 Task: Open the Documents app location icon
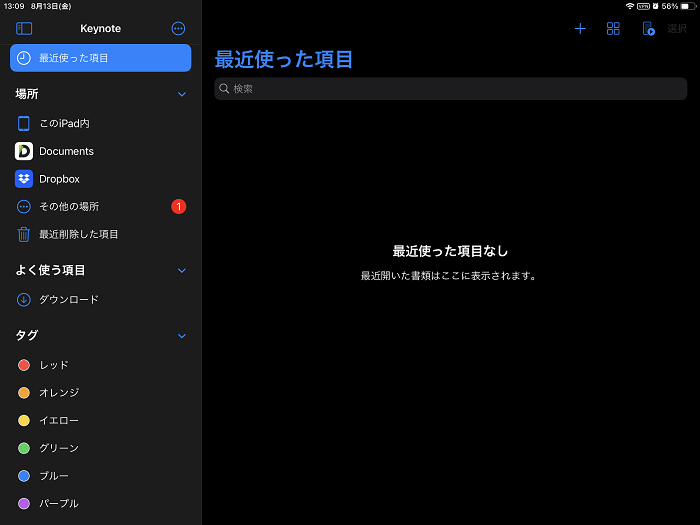coord(24,151)
